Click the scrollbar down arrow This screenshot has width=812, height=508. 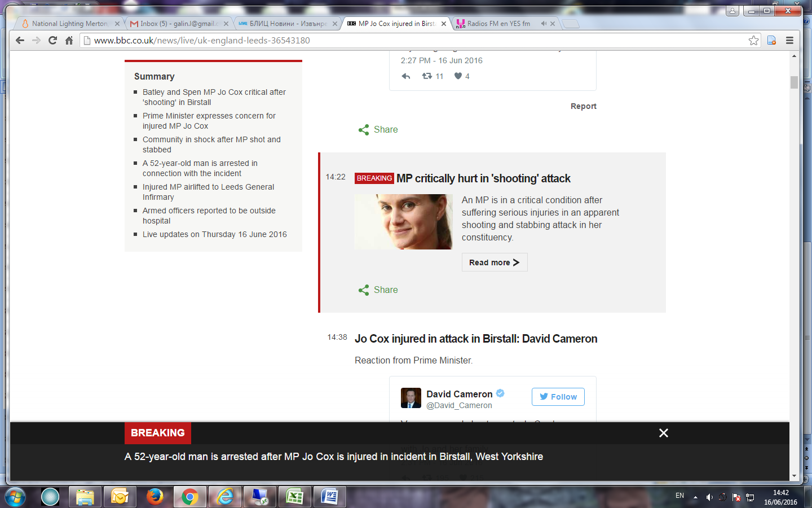tap(794, 476)
